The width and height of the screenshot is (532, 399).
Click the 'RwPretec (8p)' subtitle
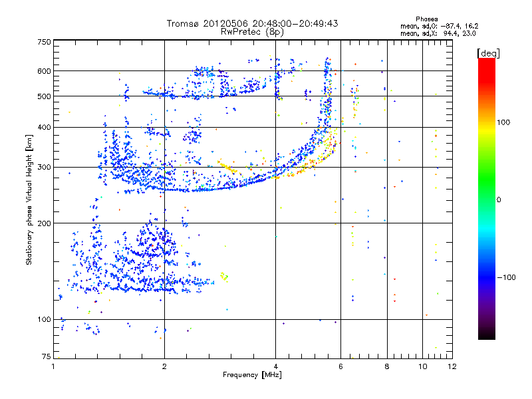click(x=252, y=32)
